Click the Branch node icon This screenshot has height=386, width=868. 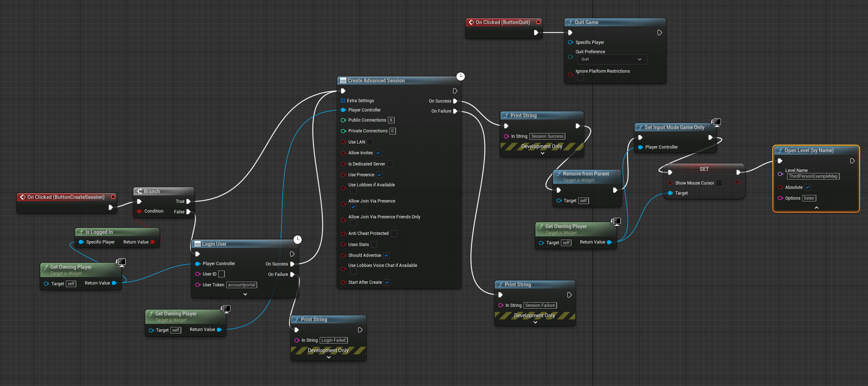[x=139, y=191]
